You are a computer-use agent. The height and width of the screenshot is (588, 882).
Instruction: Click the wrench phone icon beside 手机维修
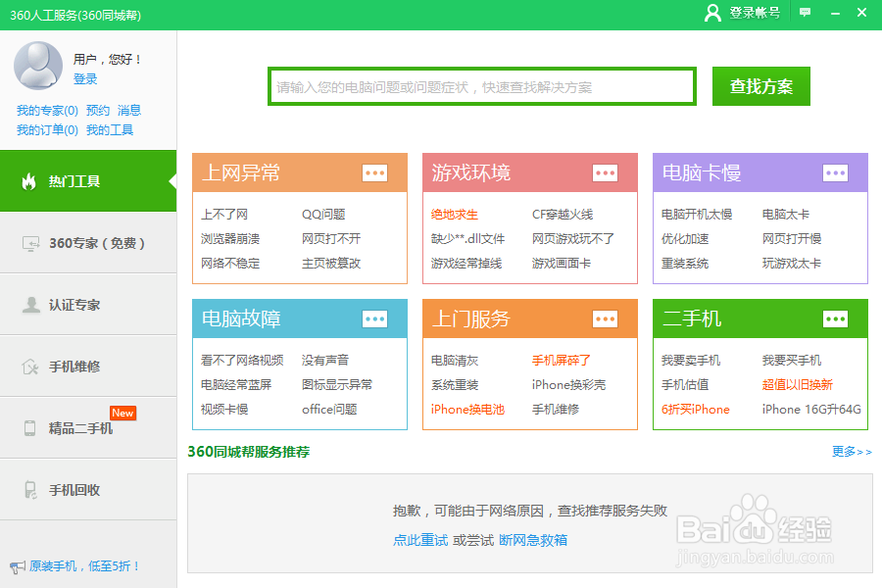[29, 367]
